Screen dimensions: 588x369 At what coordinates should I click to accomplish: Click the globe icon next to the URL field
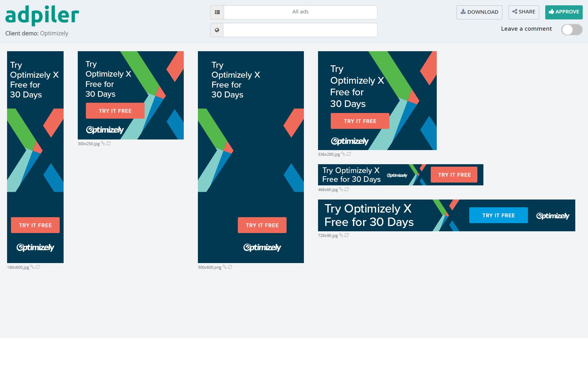pos(217,30)
